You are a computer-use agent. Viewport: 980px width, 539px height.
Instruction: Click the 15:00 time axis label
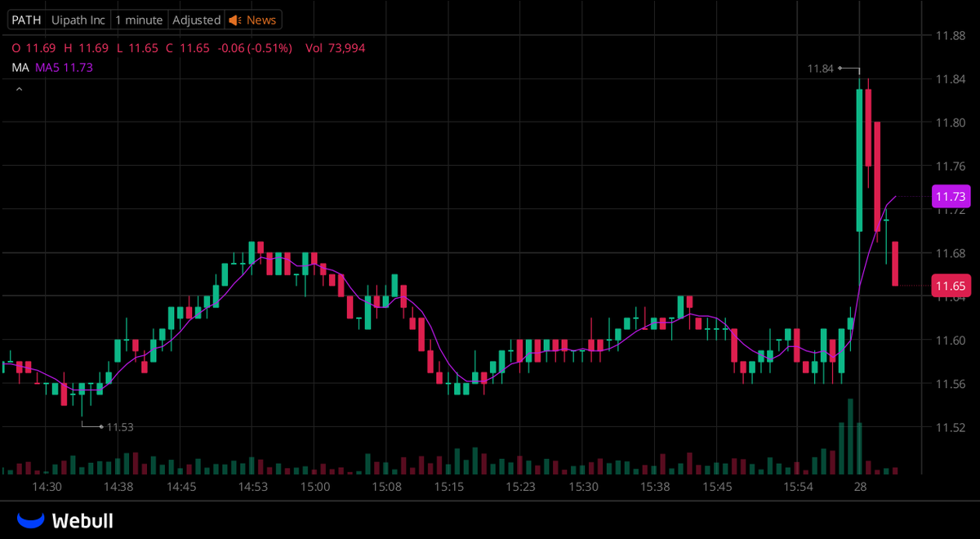pos(314,487)
